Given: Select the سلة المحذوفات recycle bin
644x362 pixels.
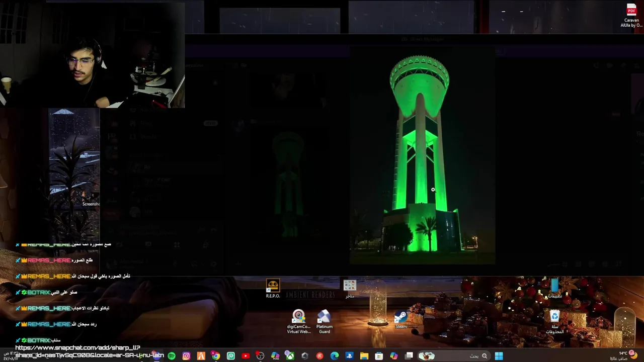Looking at the screenshot, I should [554, 322].
